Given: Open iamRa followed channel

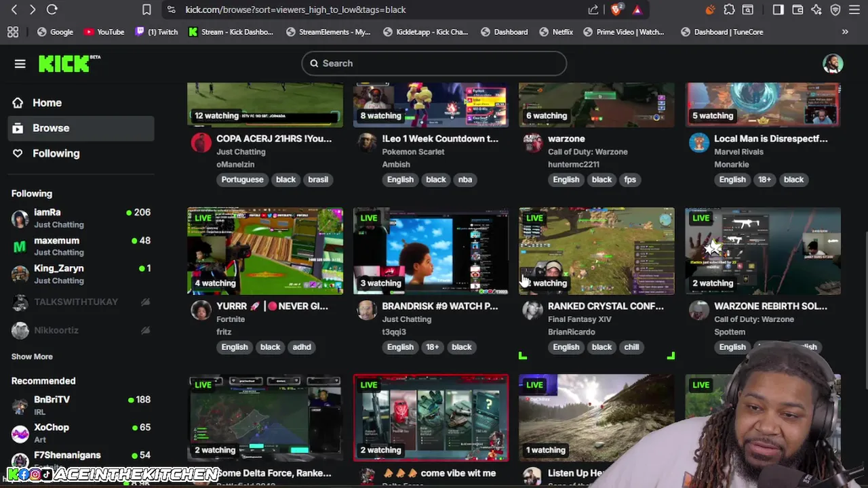Looking at the screenshot, I should [x=81, y=218].
